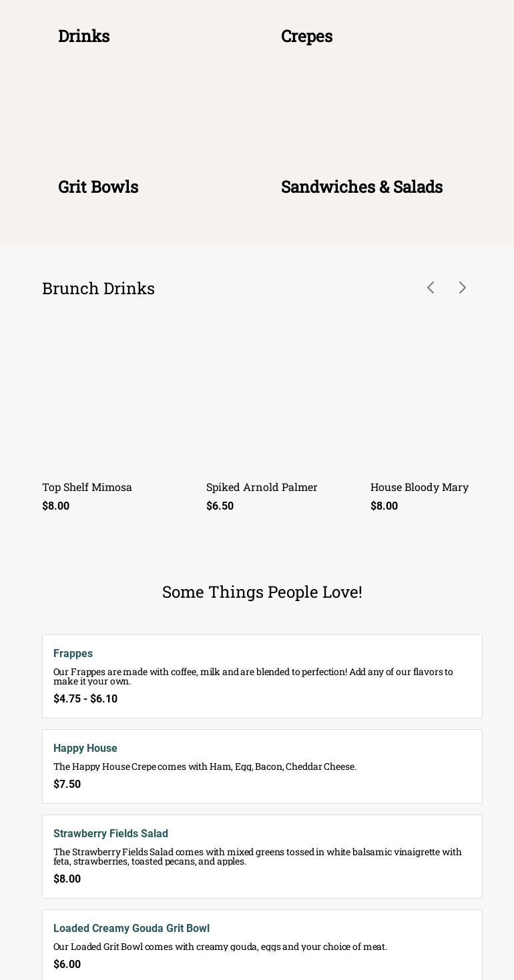Browse the Grit Bowls category
Viewport: 514px width, 980px height.
[x=98, y=187]
